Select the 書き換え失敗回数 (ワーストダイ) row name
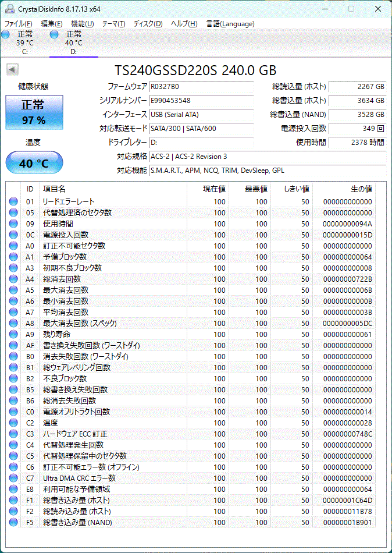This screenshot has height=553, width=392. click(91, 346)
